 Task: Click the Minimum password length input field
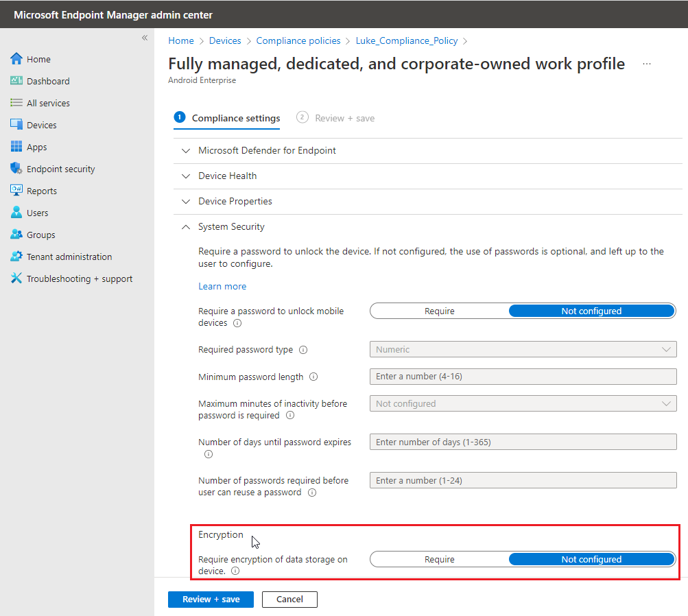(523, 377)
